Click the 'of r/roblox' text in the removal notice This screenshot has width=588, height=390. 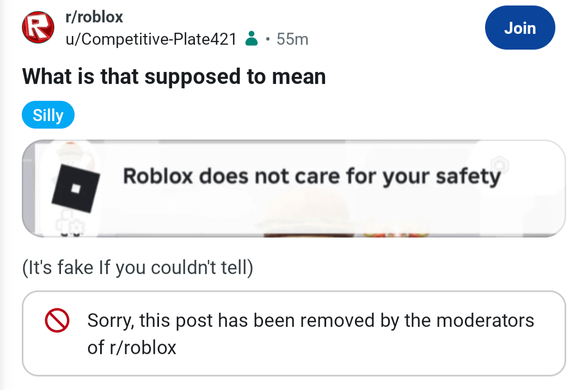(x=132, y=348)
